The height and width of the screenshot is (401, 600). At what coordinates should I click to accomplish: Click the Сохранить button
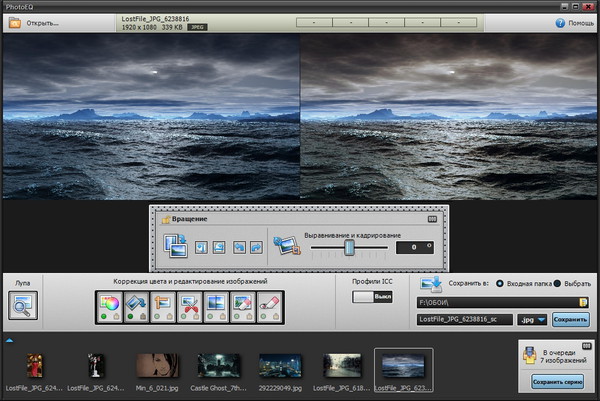click(x=570, y=319)
